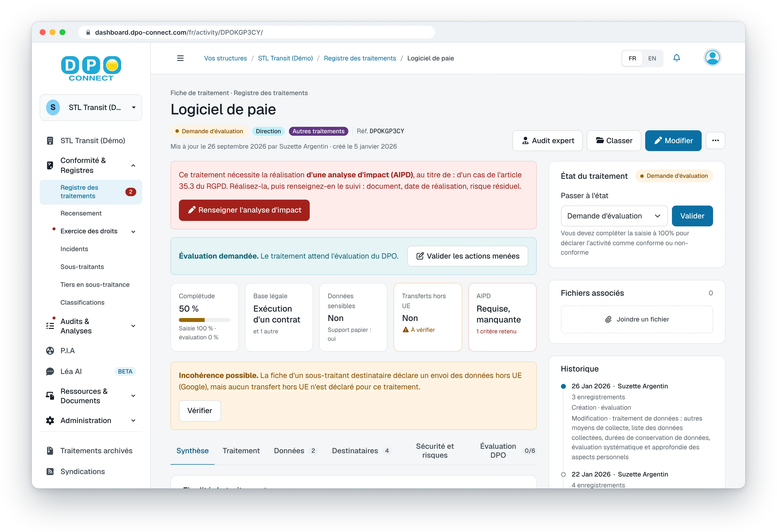Image resolution: width=777 pixels, height=532 pixels.
Task: Click the Direction tag
Action: click(268, 131)
